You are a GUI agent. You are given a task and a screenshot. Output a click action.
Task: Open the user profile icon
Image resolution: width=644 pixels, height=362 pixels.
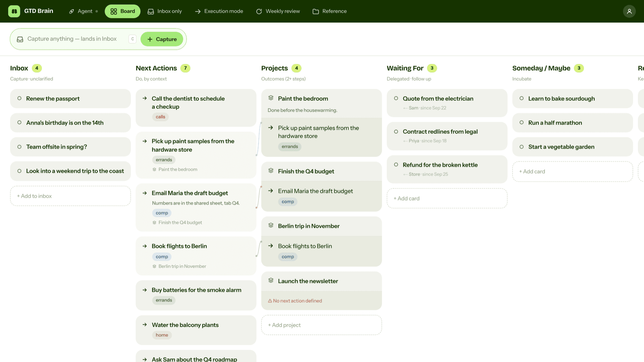(x=629, y=11)
